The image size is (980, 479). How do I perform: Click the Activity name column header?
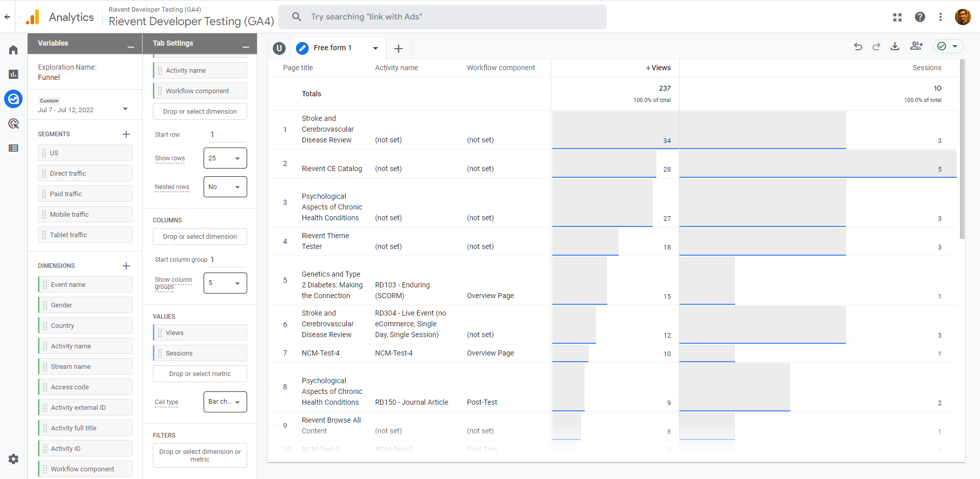[x=396, y=68]
